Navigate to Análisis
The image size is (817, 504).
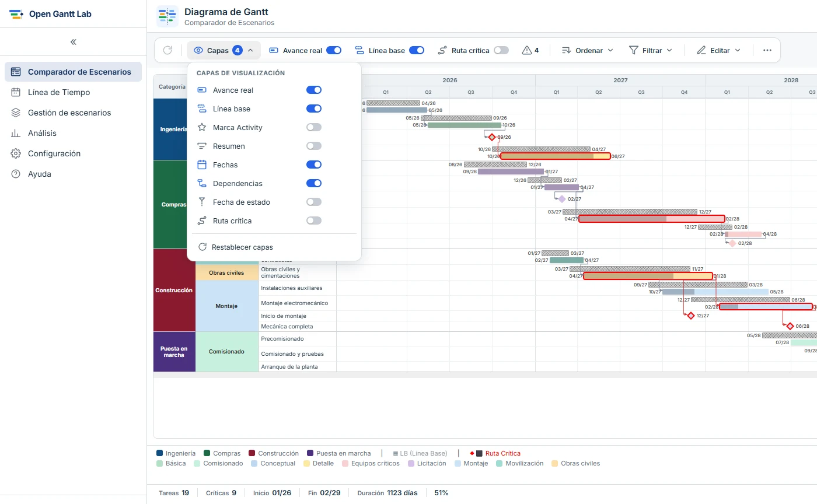tap(73, 133)
